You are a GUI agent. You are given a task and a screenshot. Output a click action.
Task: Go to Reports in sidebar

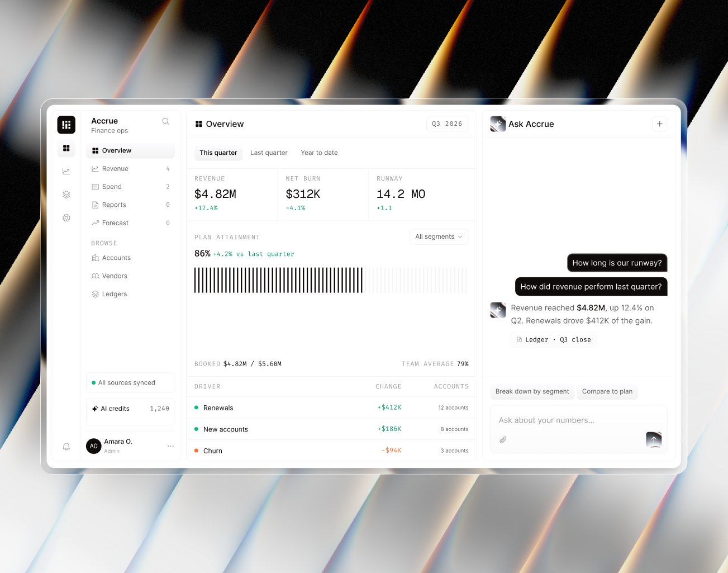(131, 205)
